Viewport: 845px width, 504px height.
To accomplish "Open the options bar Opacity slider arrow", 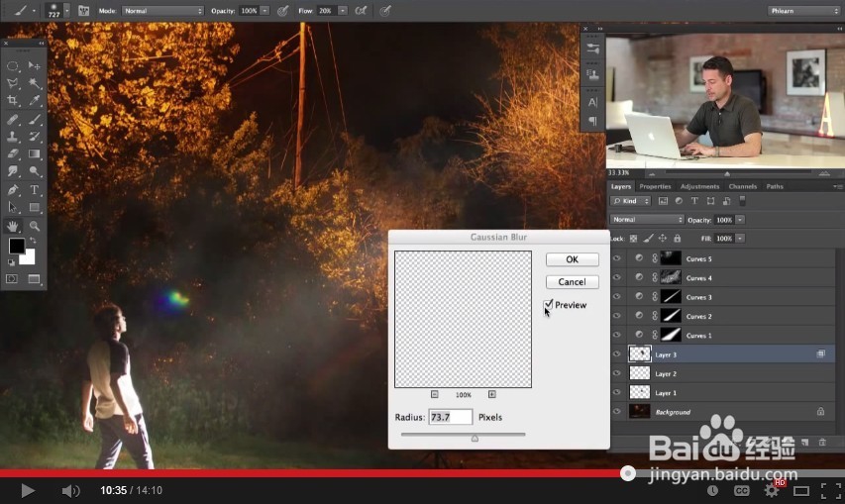I will (x=264, y=11).
